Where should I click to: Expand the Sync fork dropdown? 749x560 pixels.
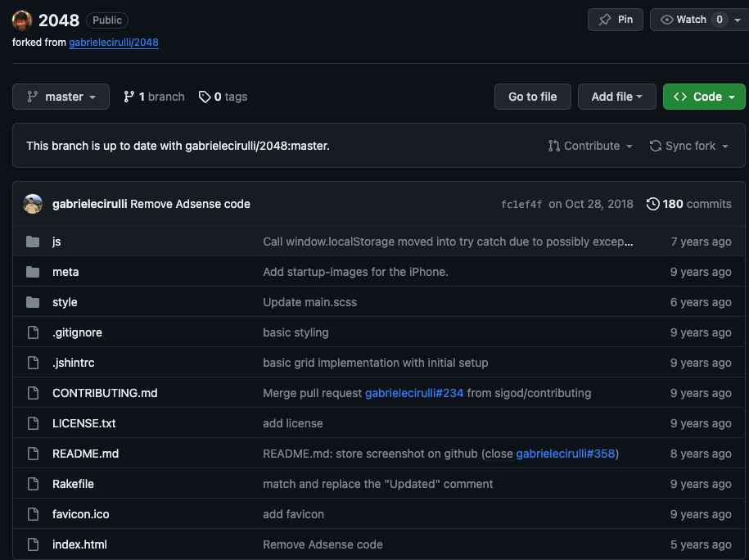click(x=688, y=146)
